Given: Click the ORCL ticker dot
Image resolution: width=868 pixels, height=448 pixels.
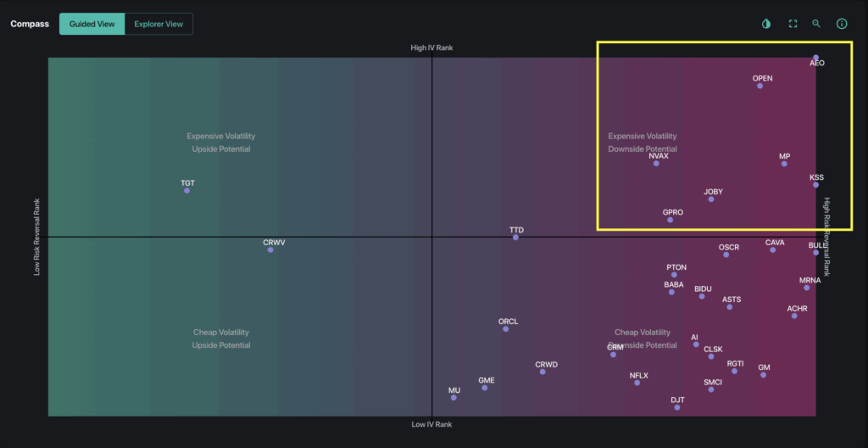Looking at the screenshot, I should click(x=505, y=329).
